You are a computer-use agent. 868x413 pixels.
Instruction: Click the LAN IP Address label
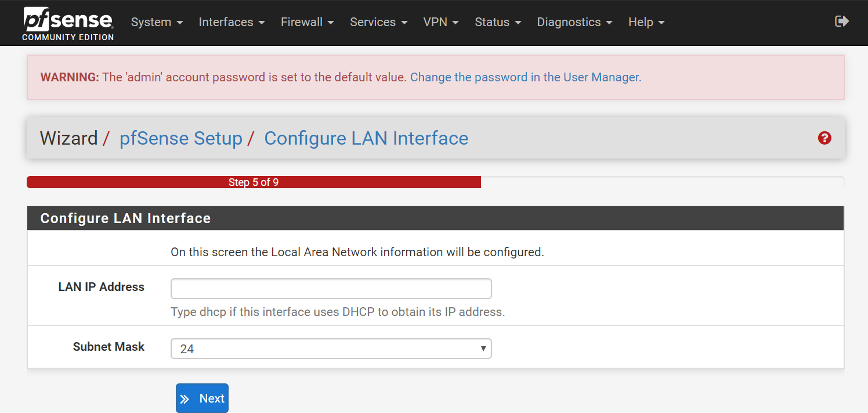click(x=102, y=287)
